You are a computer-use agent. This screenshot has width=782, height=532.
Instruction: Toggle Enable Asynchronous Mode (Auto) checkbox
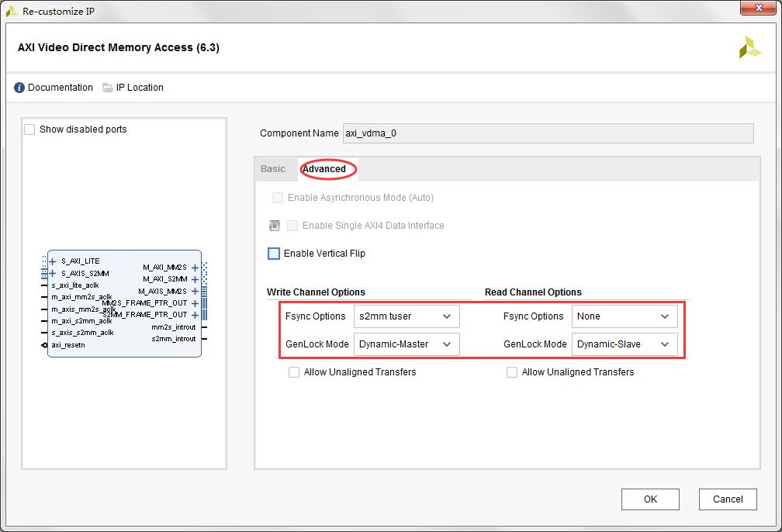click(277, 198)
